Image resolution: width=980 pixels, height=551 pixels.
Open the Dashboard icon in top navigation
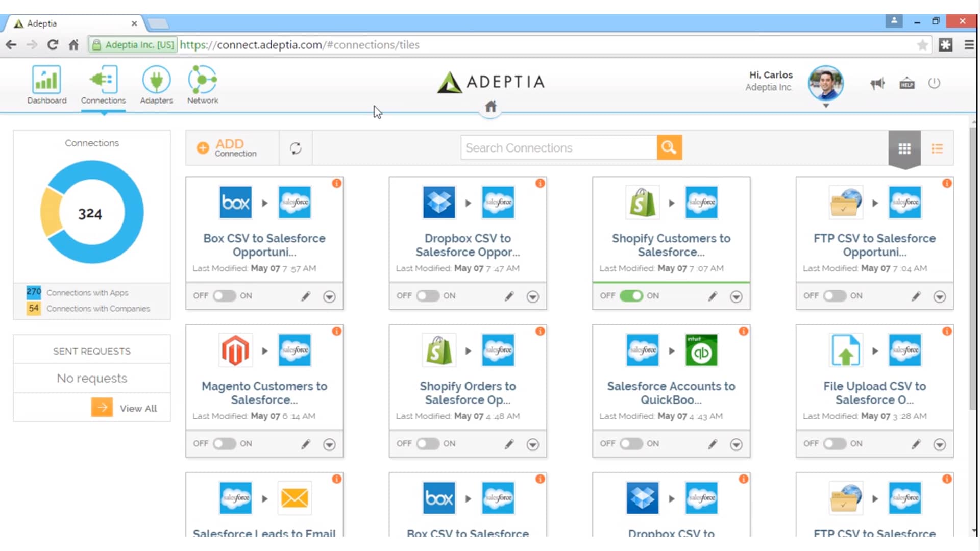tap(46, 80)
